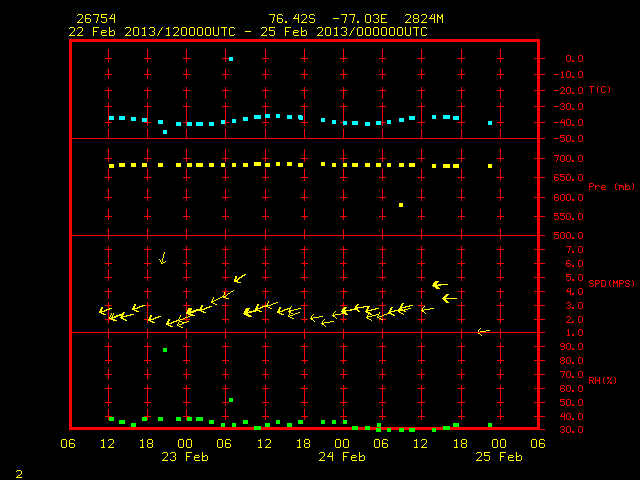
Task: Click the 23 Feb date label
Action: pyautogui.click(x=185, y=456)
